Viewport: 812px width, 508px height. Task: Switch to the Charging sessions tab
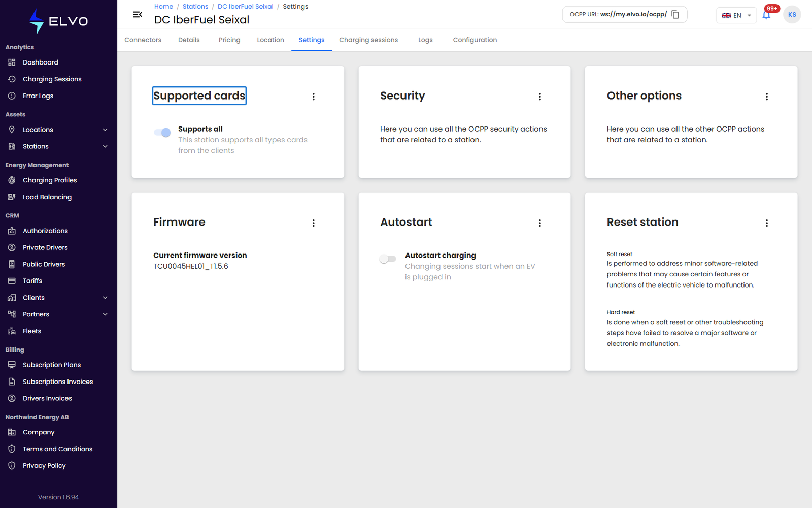pyautogui.click(x=368, y=40)
